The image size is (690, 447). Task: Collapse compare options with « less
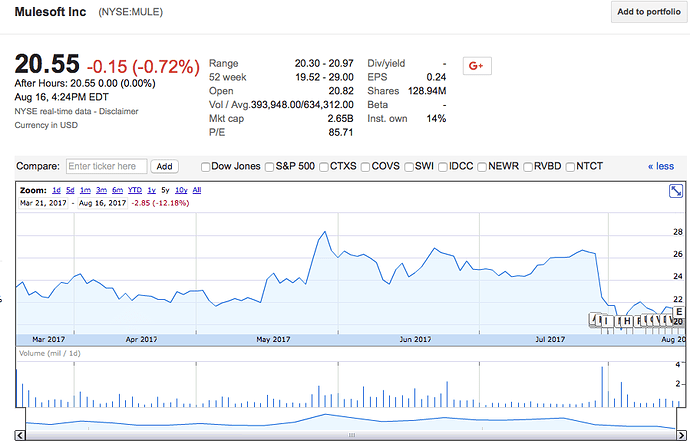pyautogui.click(x=661, y=167)
